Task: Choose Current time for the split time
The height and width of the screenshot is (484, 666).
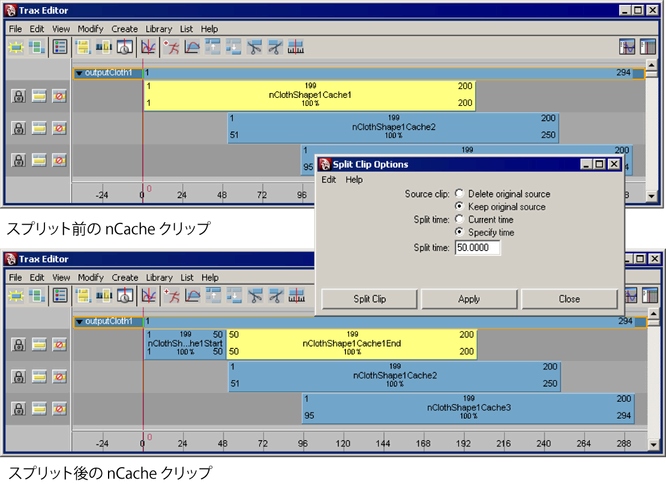Action: point(460,219)
